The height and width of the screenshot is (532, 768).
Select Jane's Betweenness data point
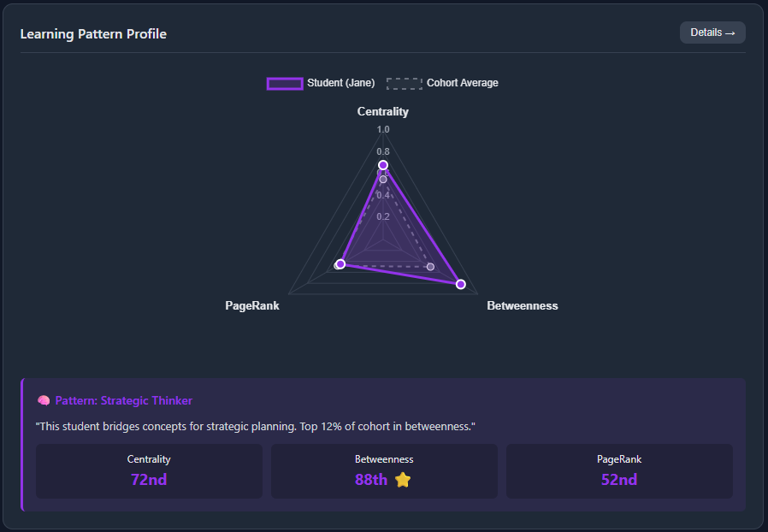coord(460,283)
